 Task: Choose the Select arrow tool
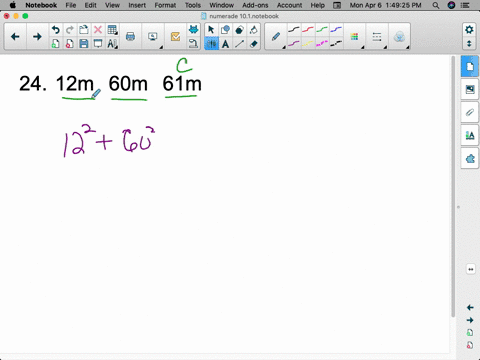(x=211, y=30)
